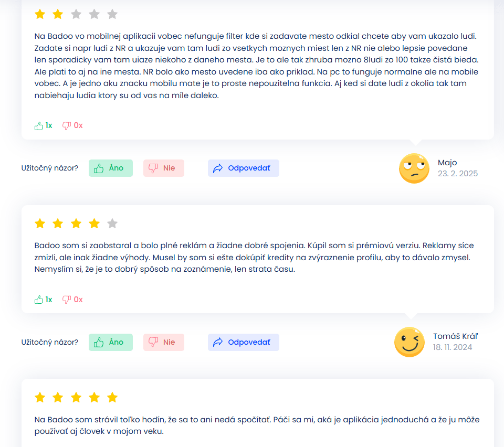Screen dimensions: 504x447
Task: Click Majo's eye-rolling emoji avatar
Action: pos(414,168)
